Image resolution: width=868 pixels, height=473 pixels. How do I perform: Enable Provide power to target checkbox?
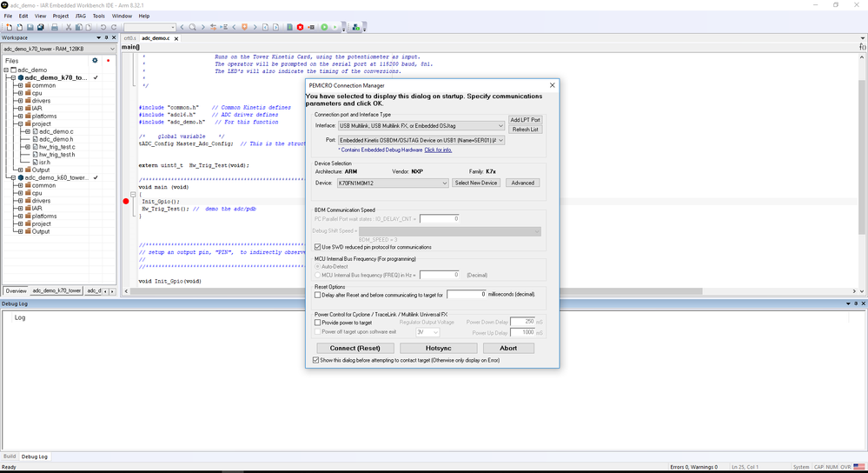(317, 323)
